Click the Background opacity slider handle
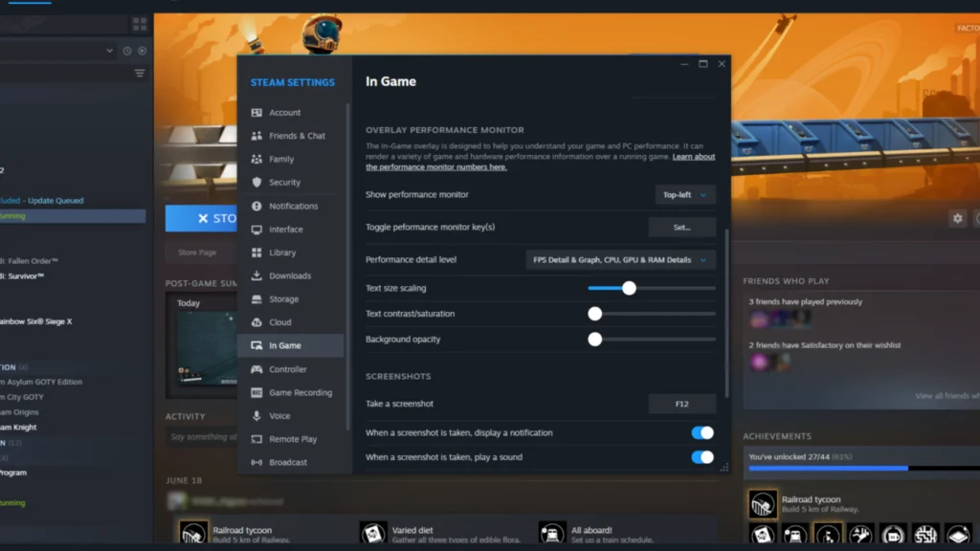Screen dimensions: 980x551 (595, 340)
